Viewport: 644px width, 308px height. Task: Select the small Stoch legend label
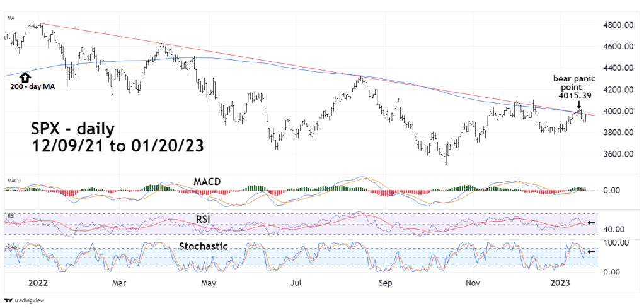(13, 245)
